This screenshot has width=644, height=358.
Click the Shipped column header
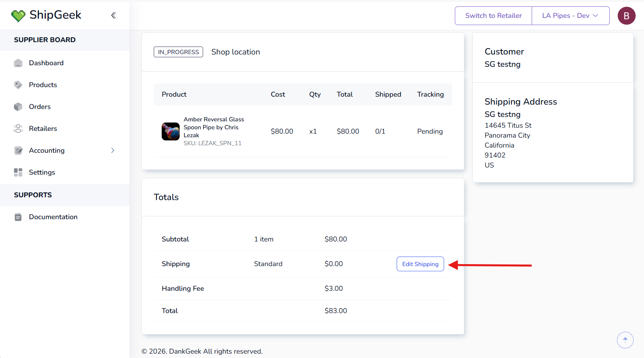[x=388, y=94]
